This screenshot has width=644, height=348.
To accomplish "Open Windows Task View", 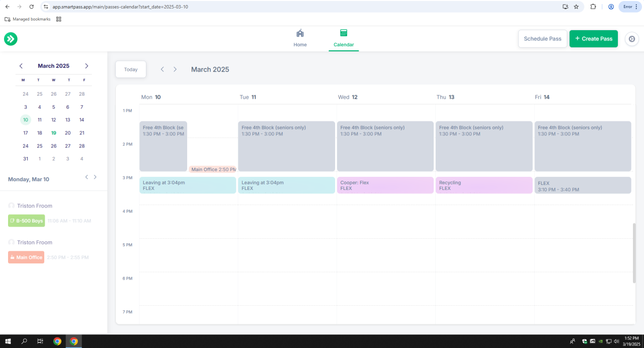I will tap(40, 341).
